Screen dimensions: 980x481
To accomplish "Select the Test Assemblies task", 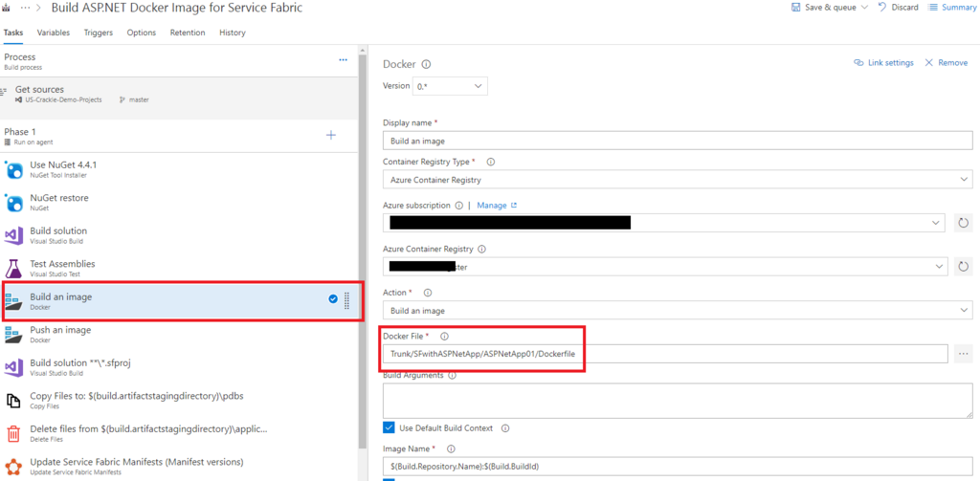I will pos(180,269).
